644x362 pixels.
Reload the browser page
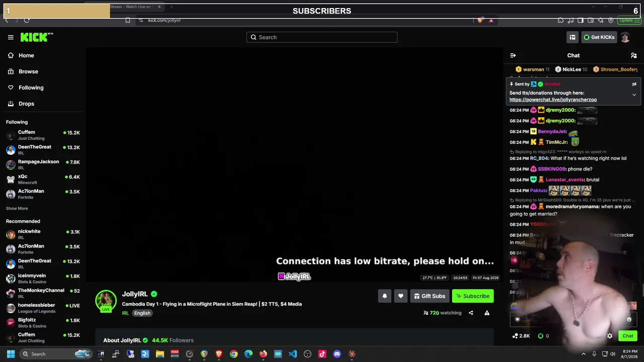(x=27, y=20)
